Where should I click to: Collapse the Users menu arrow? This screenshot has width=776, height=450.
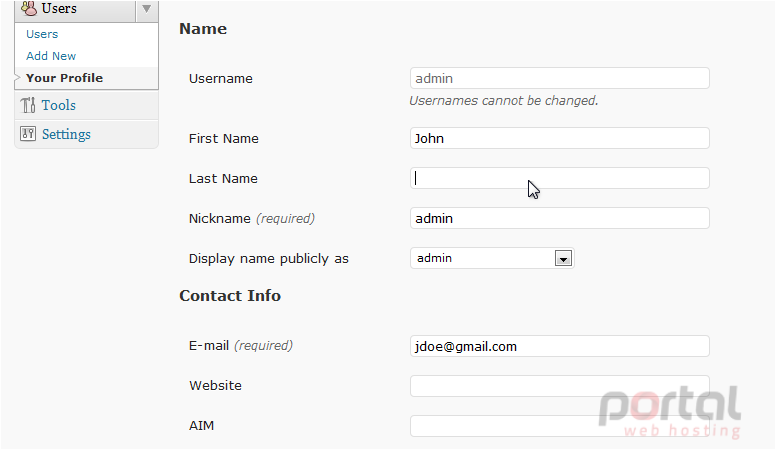[x=146, y=9]
